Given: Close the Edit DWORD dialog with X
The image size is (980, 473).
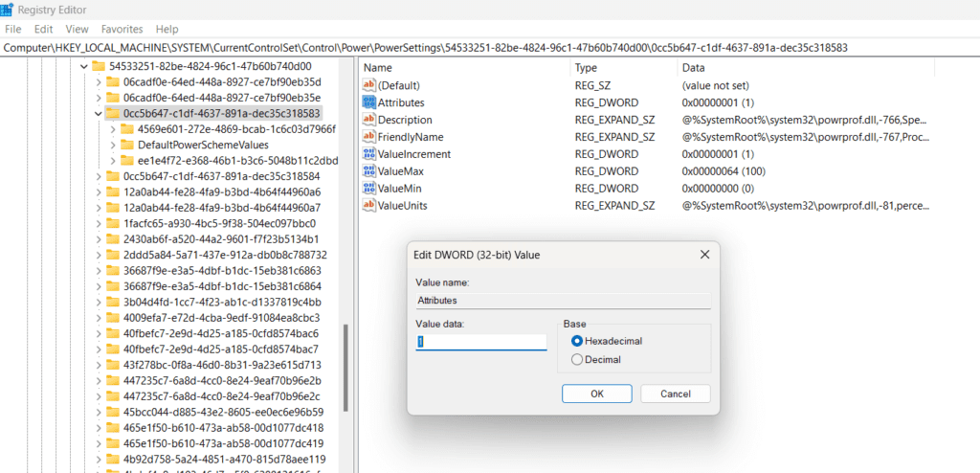Looking at the screenshot, I should [704, 255].
